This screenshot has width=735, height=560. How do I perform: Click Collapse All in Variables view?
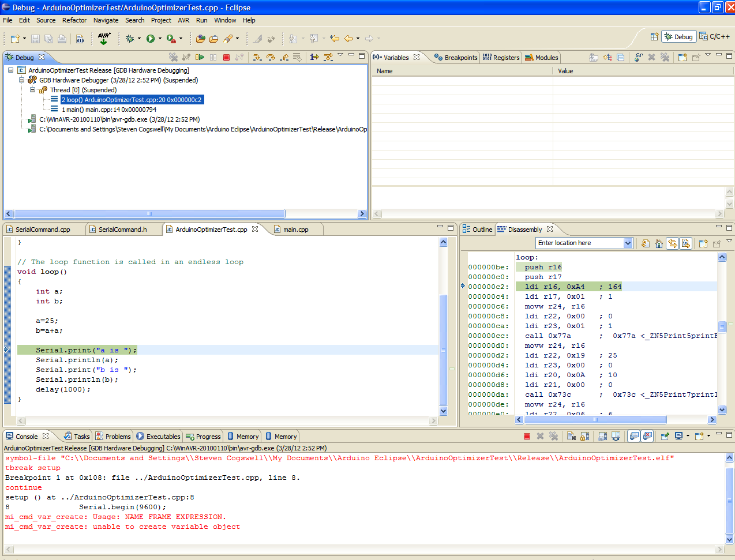point(620,57)
